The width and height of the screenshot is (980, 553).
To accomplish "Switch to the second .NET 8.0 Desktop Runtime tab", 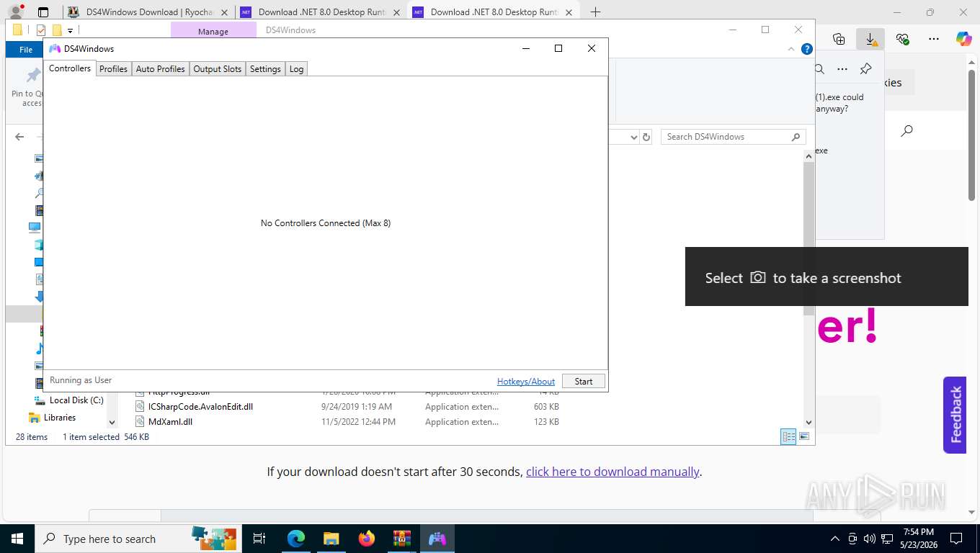I will 494,12.
